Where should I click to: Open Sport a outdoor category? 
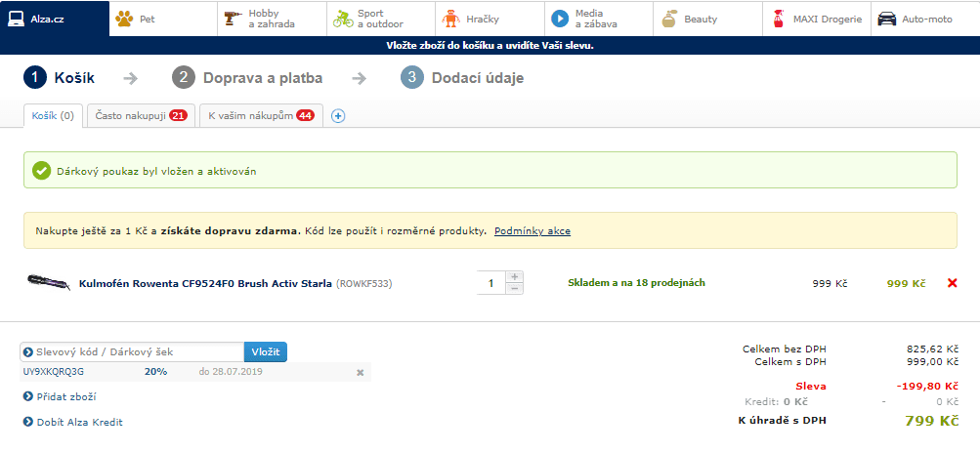click(381, 19)
